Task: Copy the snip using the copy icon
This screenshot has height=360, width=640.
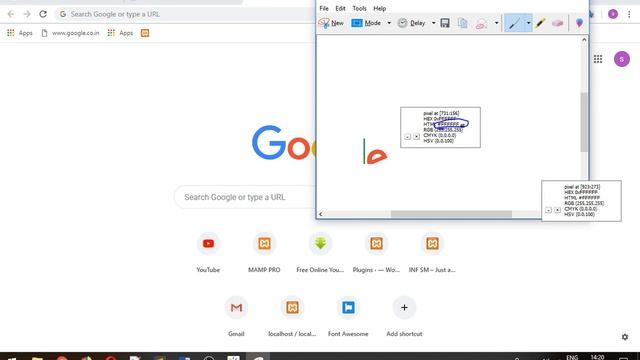Action: (x=462, y=23)
